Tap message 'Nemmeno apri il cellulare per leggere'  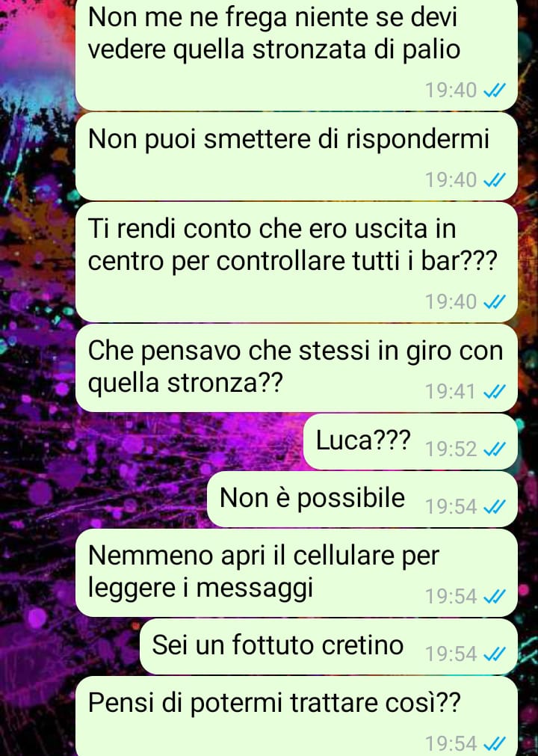click(297, 573)
